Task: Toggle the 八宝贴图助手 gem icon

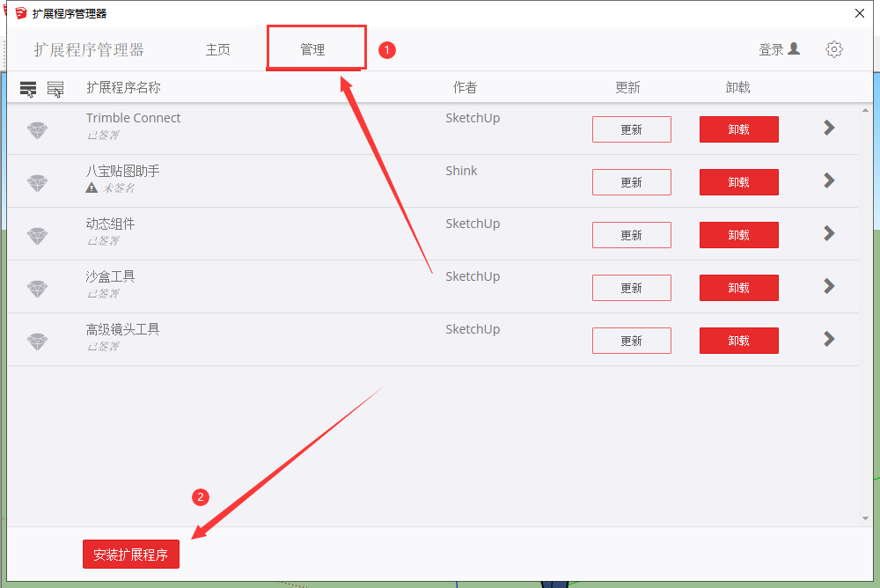Action: (38, 183)
